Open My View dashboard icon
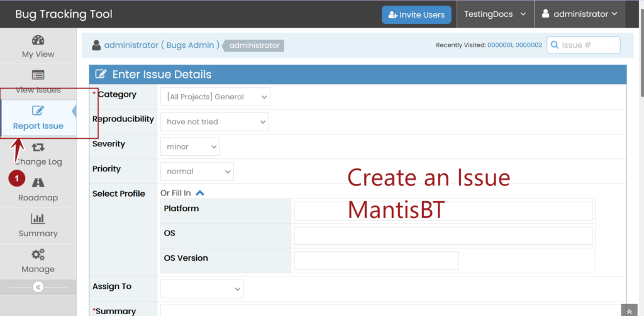The image size is (644, 316). (38, 40)
